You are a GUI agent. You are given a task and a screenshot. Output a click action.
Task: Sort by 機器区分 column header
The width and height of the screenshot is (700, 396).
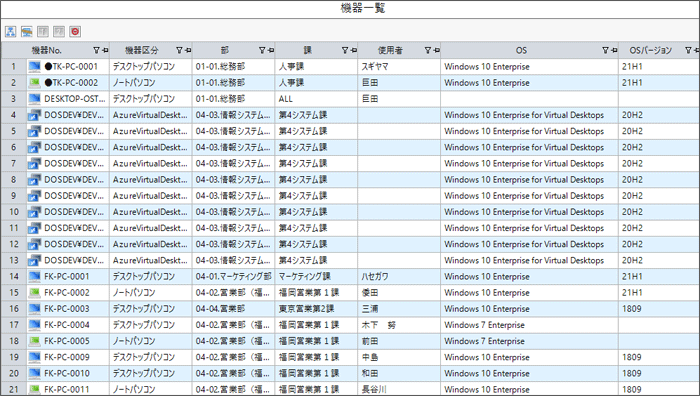[142, 50]
